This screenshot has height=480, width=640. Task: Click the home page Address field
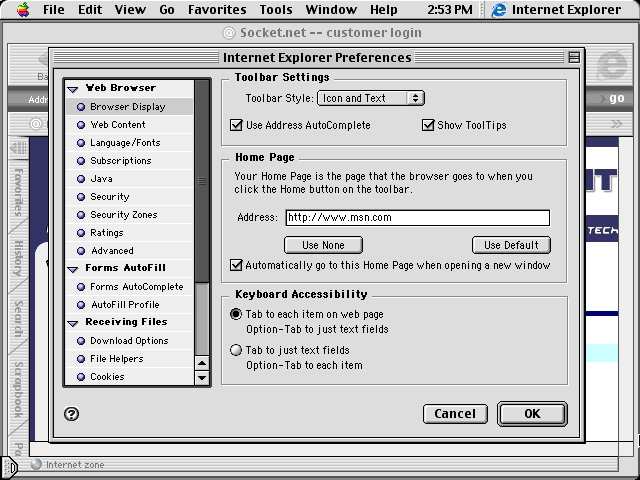tap(418, 218)
